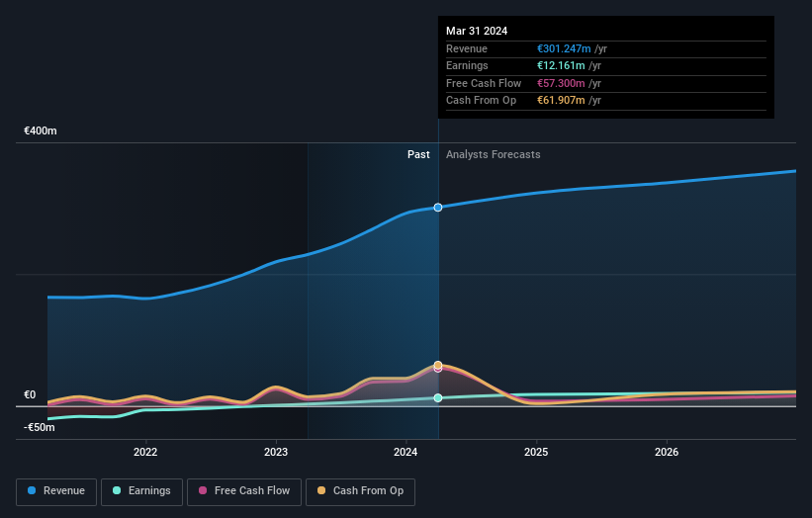Click the Free Cash Flow value €57.300m
Screen dimensions: 812x518
pos(561,83)
